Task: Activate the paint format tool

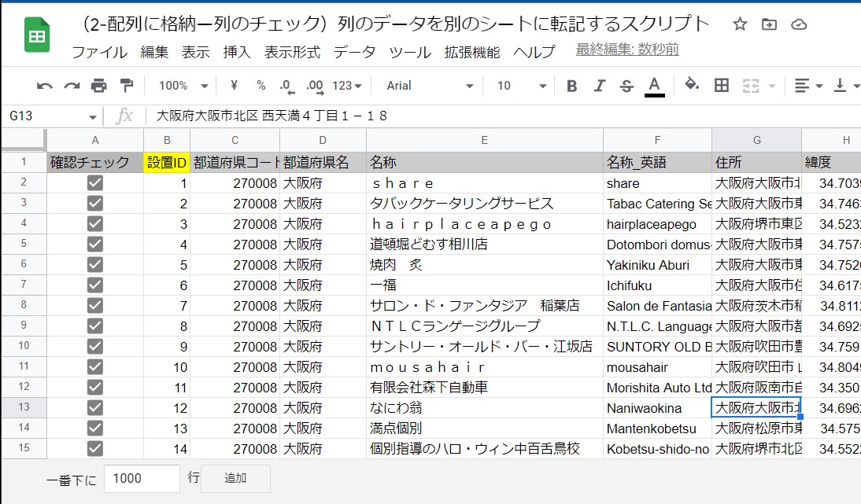Action: [126, 86]
